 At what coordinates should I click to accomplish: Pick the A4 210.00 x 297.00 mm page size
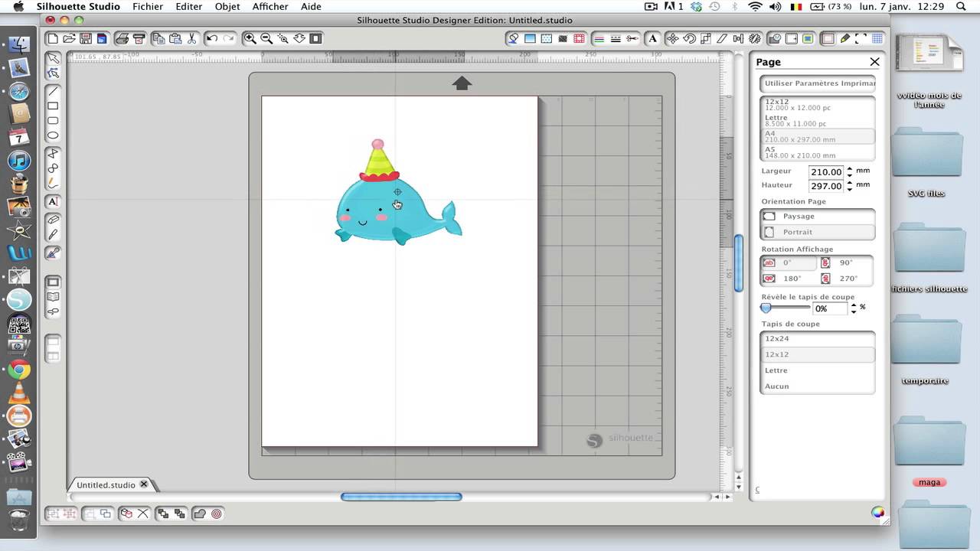pyautogui.click(x=818, y=136)
